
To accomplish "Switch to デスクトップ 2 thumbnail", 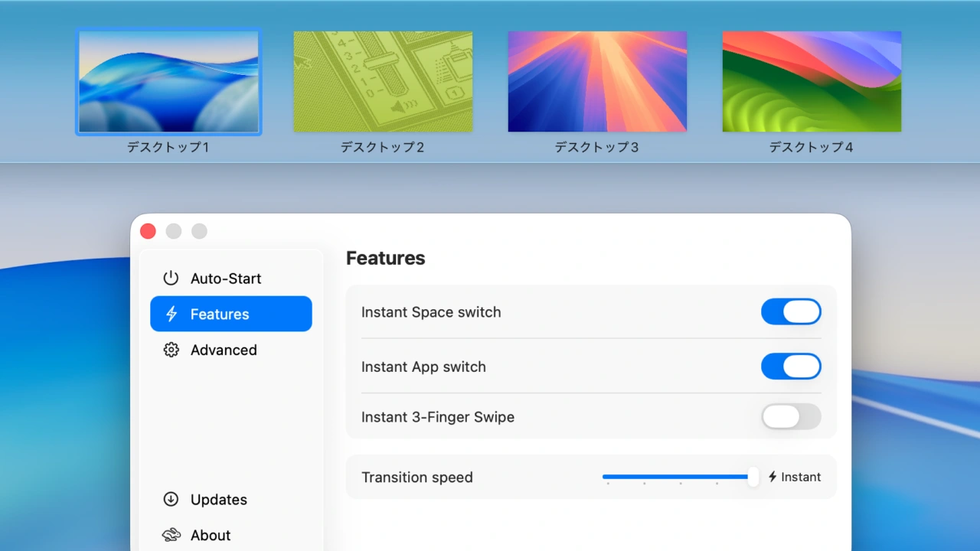I will (x=383, y=82).
